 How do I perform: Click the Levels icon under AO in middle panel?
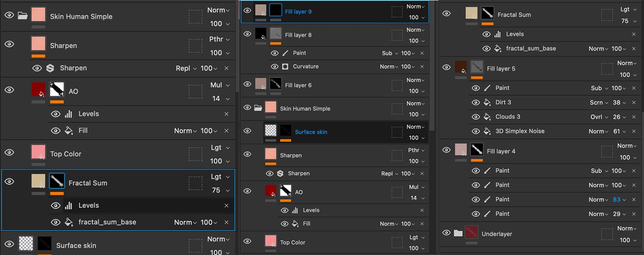tap(295, 210)
